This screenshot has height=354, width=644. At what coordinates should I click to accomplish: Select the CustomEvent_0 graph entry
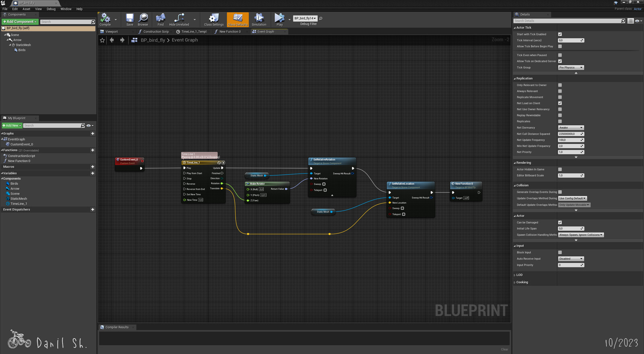(x=22, y=144)
